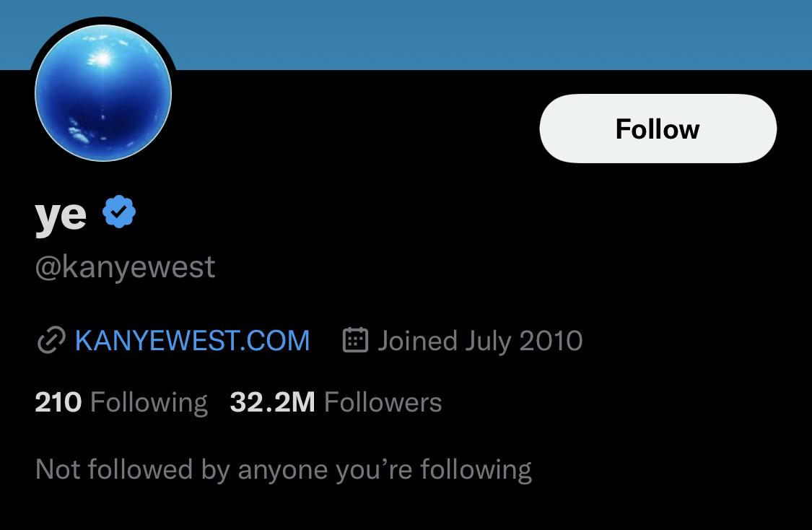Open the 210 Following list
Viewport: 812px width, 530px height.
121,402
